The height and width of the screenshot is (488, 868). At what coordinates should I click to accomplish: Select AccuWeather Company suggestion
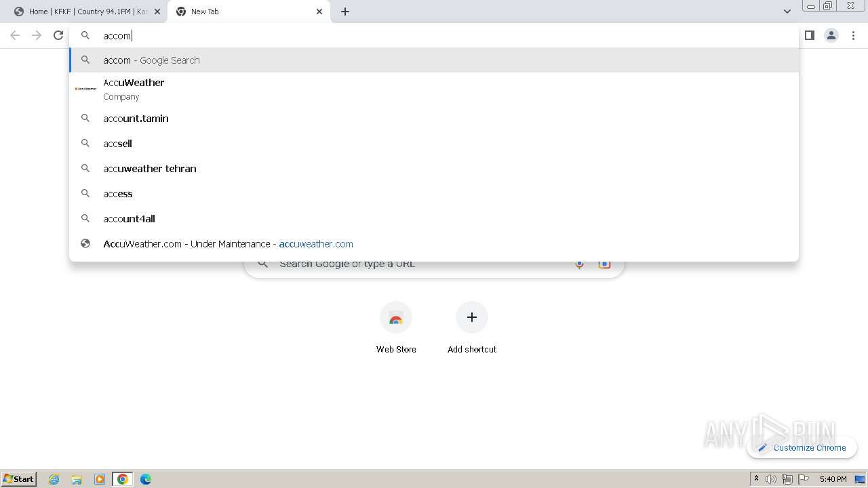point(434,89)
